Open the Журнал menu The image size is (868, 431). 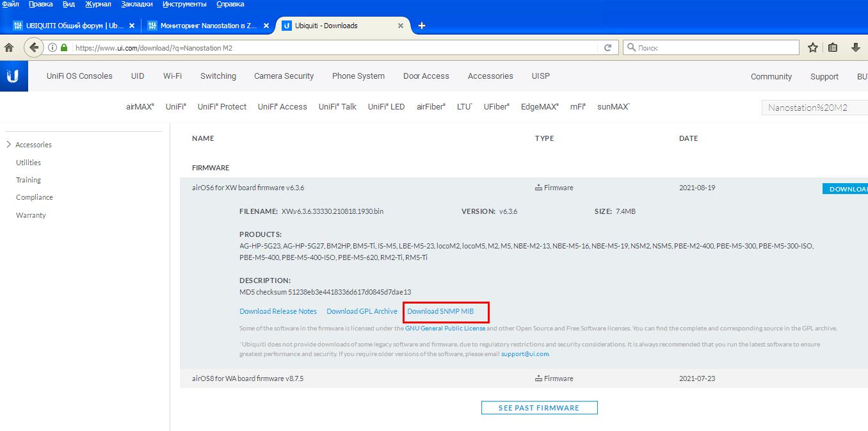(x=97, y=4)
